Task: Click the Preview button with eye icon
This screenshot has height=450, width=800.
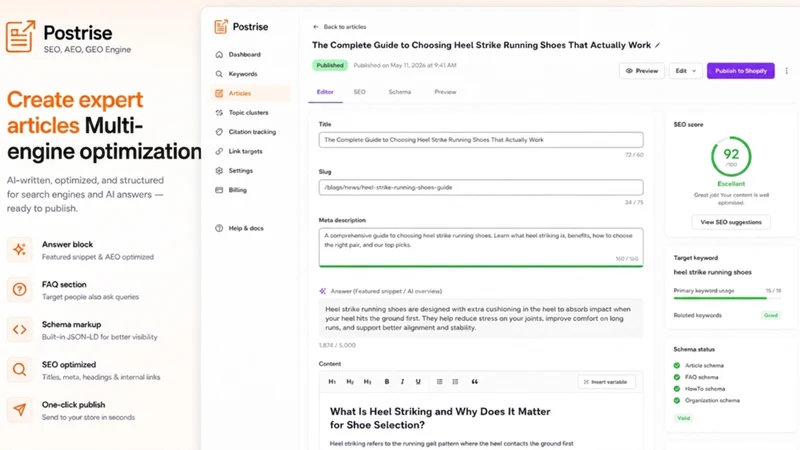Action: [x=642, y=71]
